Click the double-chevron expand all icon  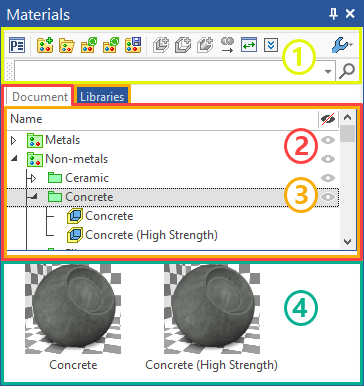tap(271, 45)
